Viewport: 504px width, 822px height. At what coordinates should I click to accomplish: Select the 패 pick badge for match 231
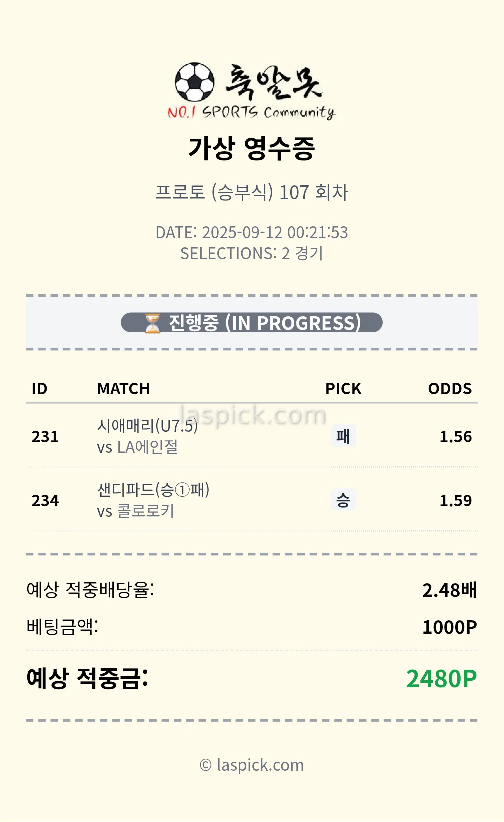[x=343, y=436]
